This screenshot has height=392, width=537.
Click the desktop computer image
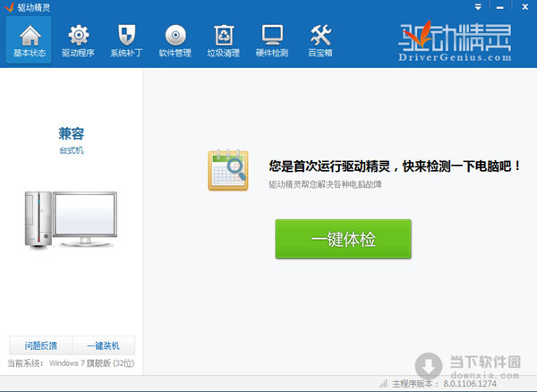pos(71,219)
